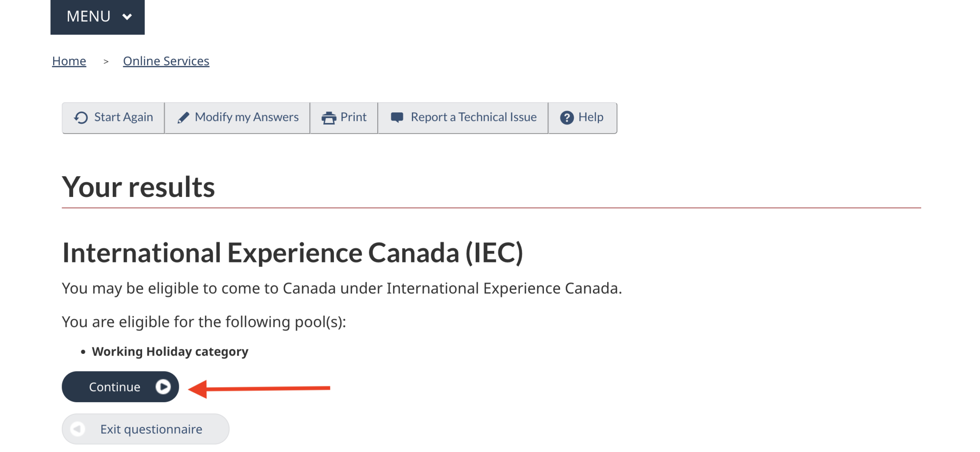980x452 pixels.
Task: Click the speech bubble icon for reporting issues
Action: (x=396, y=117)
